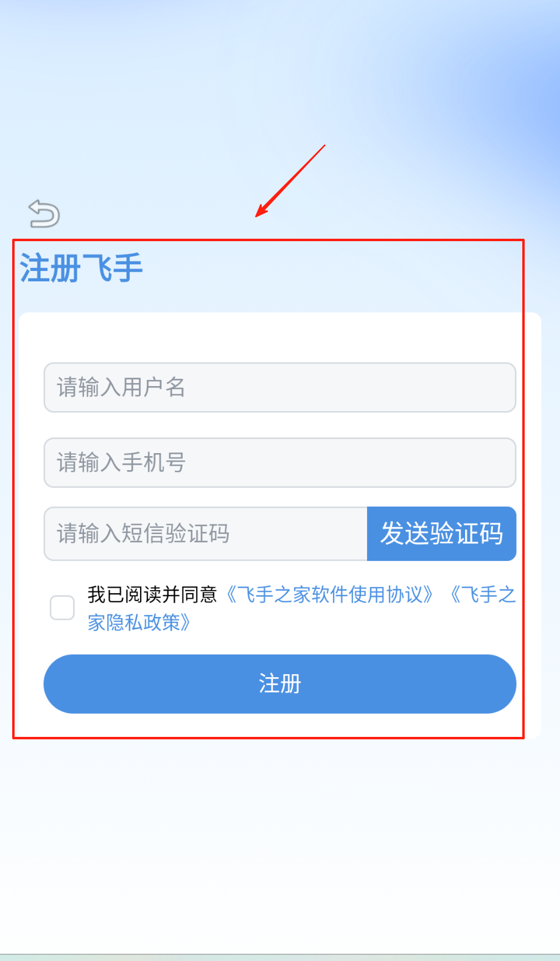The height and width of the screenshot is (961, 560).
Task: Click into the mobile number text box
Action: pyautogui.click(x=280, y=462)
